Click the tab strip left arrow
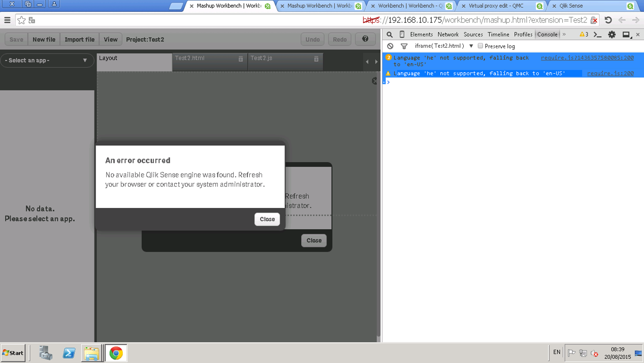Viewport: 644px width, 363px height. click(367, 62)
